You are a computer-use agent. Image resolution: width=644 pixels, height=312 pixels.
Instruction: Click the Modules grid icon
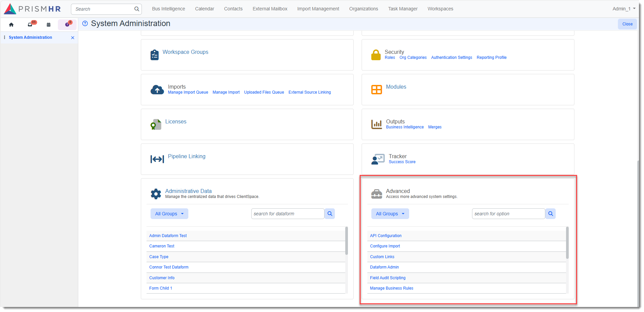(376, 90)
